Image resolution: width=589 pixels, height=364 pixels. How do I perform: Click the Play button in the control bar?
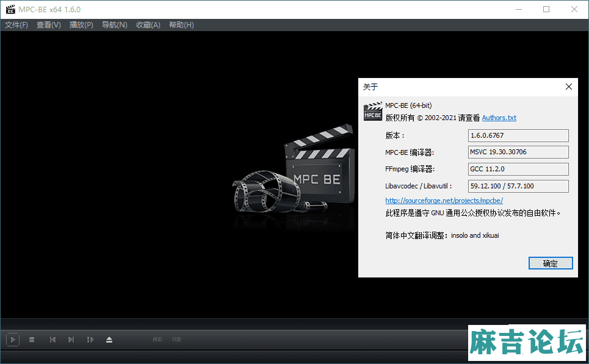coord(13,340)
